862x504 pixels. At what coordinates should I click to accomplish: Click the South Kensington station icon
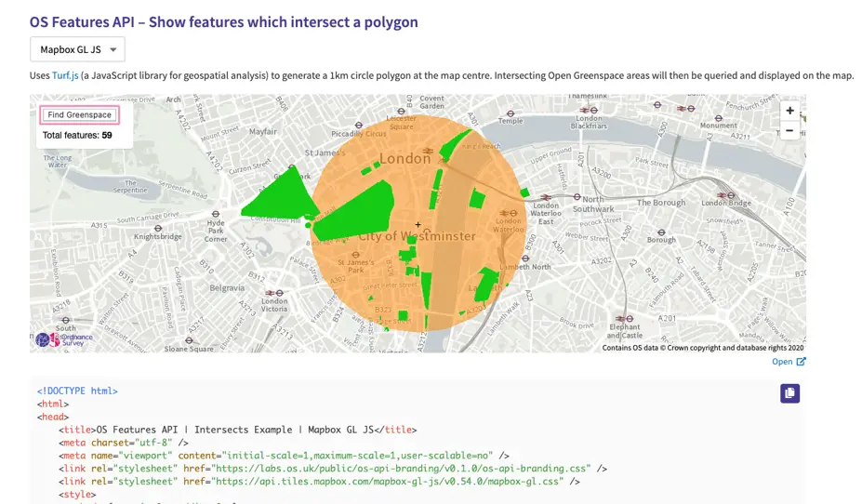tap(65, 321)
